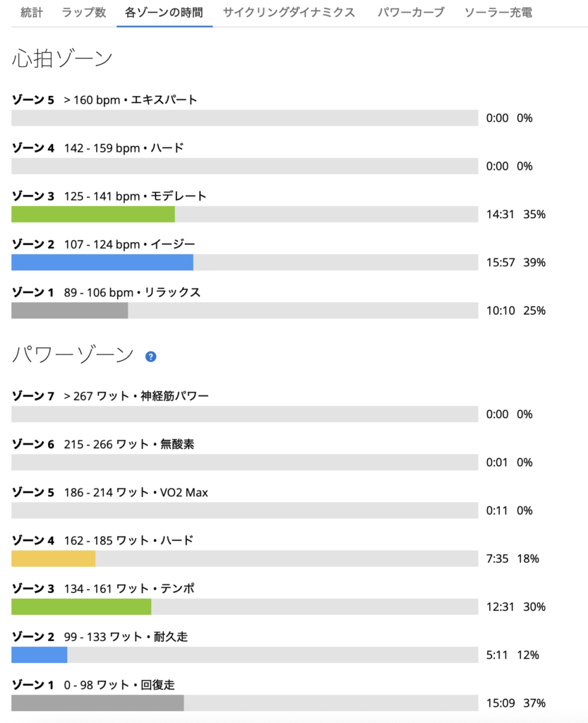Screen dimensions: 588x723
Task: Click the gray power Zone 1 recovery bar
Action: (x=97, y=703)
